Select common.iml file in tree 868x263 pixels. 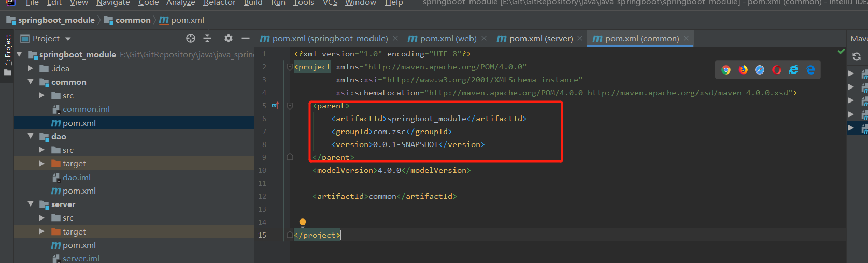86,109
